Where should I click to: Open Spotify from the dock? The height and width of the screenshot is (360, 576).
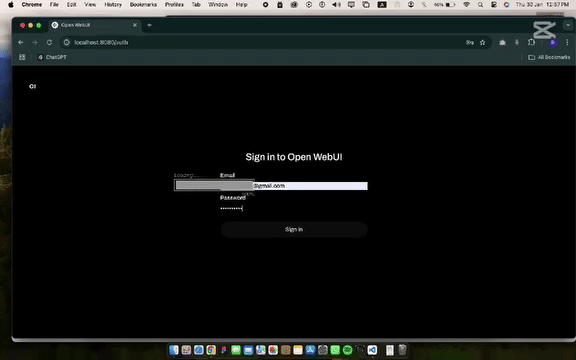tap(348, 350)
